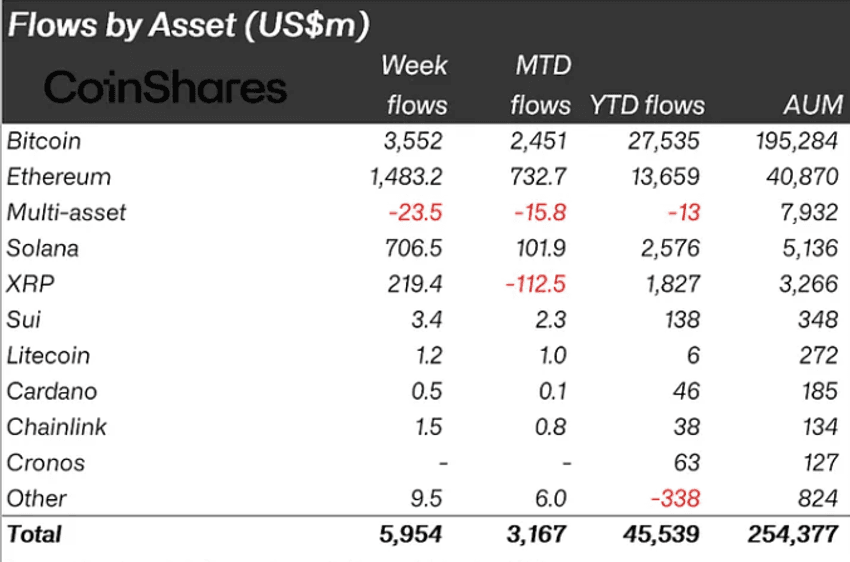Click the YTD flows column header
Screen dimensions: 850x562
coord(647,105)
